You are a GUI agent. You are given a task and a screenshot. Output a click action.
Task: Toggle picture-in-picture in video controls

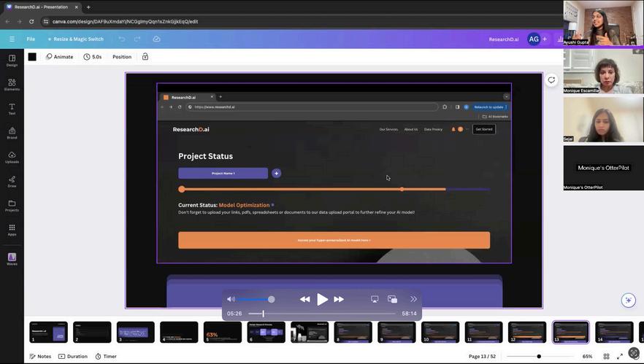[392, 299]
